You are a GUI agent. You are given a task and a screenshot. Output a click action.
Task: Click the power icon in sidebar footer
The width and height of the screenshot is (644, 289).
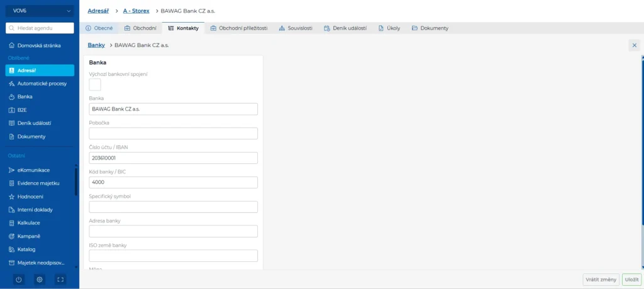click(18, 280)
